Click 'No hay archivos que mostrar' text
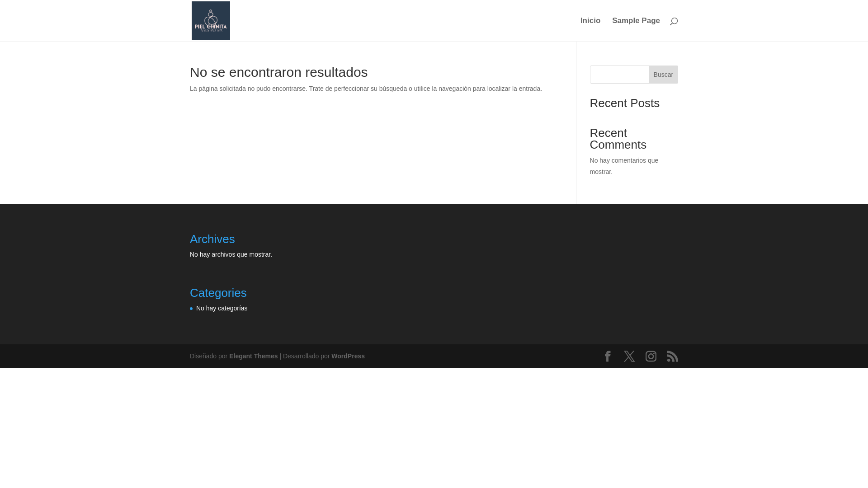This screenshot has height=488, width=868. pyautogui.click(x=231, y=254)
